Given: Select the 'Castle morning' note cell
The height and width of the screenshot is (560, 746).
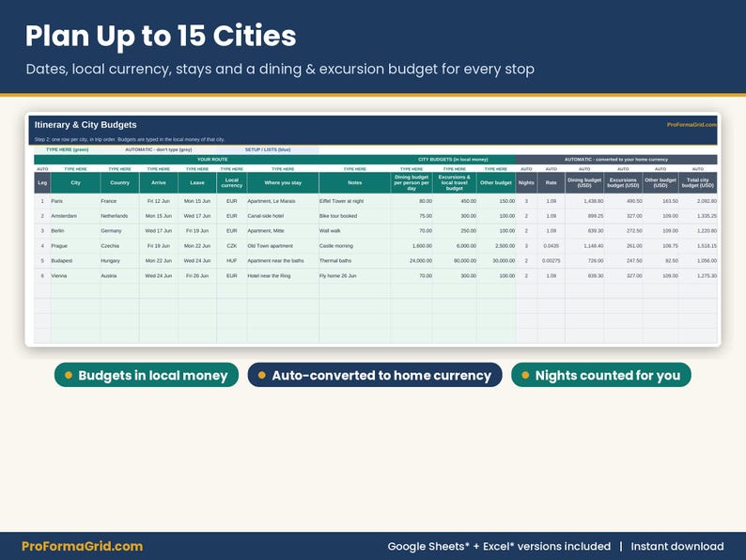Looking at the screenshot, I should [354, 246].
